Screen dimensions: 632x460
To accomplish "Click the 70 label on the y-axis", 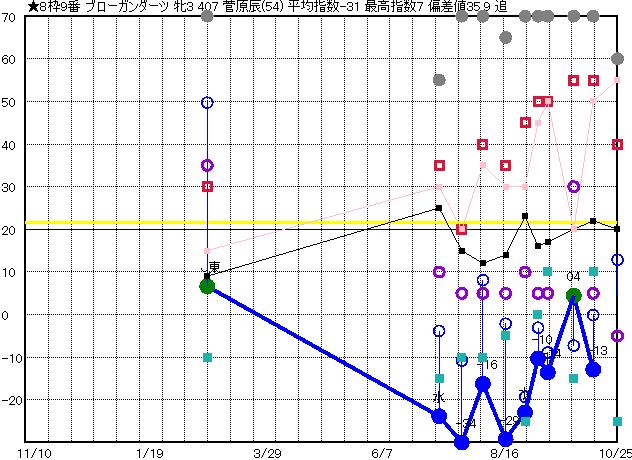I will point(8,18).
